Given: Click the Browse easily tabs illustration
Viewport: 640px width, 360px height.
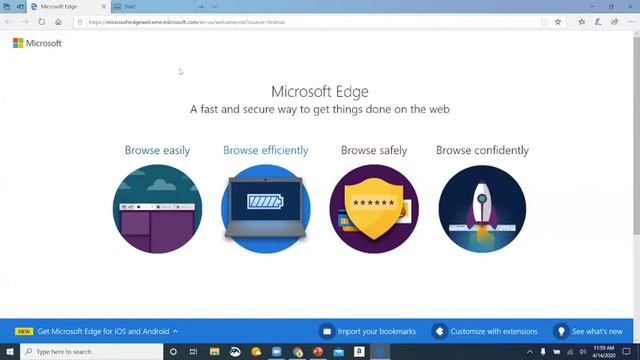Looking at the screenshot, I should click(x=158, y=209).
